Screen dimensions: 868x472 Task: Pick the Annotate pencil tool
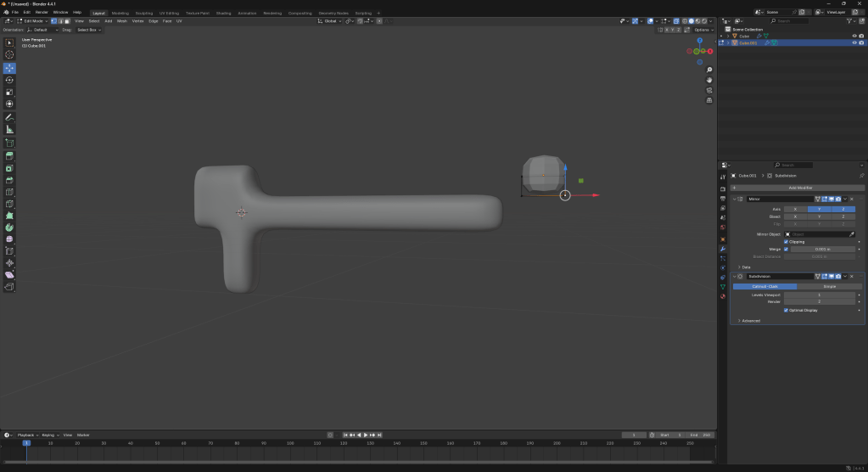click(9, 116)
